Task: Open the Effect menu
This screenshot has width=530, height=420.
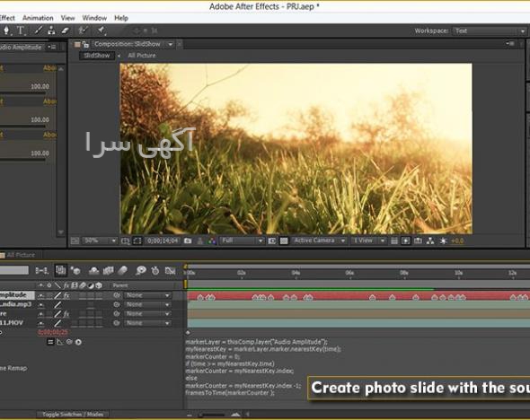Action: 7,18
